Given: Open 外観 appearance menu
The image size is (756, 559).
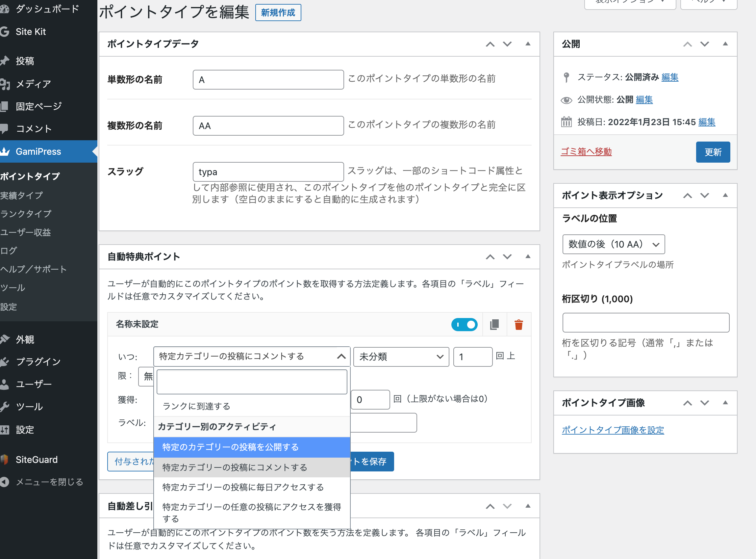Looking at the screenshot, I should [x=25, y=339].
